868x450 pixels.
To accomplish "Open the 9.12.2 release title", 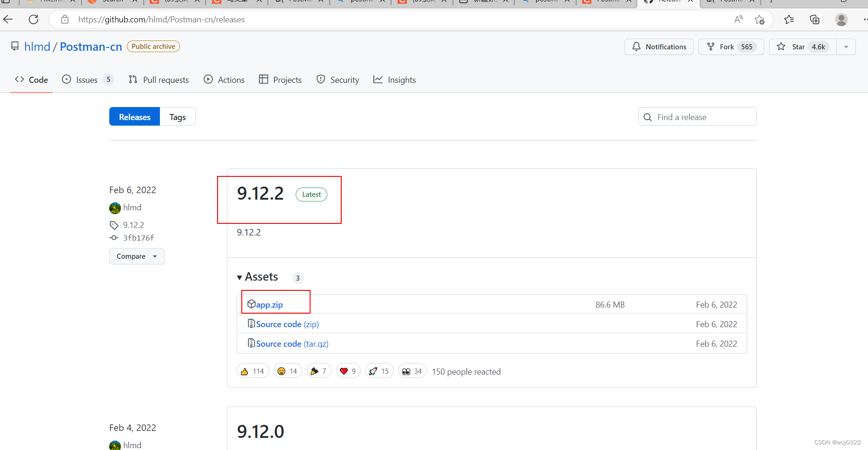I will coord(260,194).
